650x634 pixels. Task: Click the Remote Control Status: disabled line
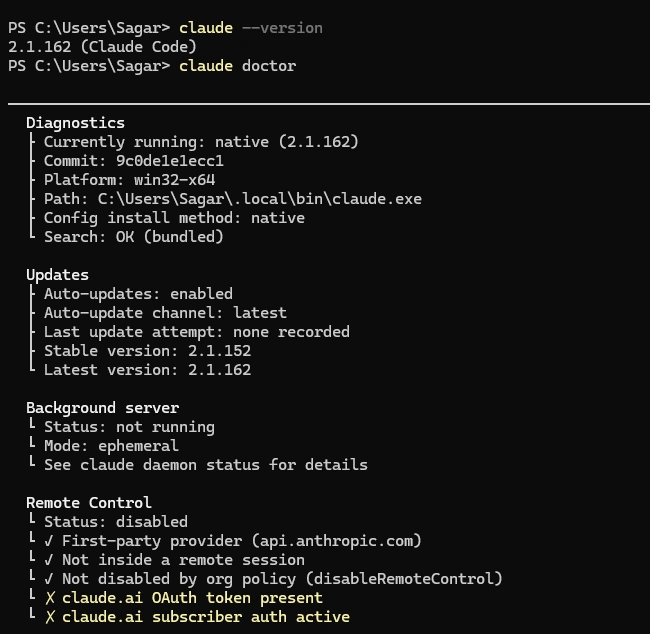(x=116, y=522)
